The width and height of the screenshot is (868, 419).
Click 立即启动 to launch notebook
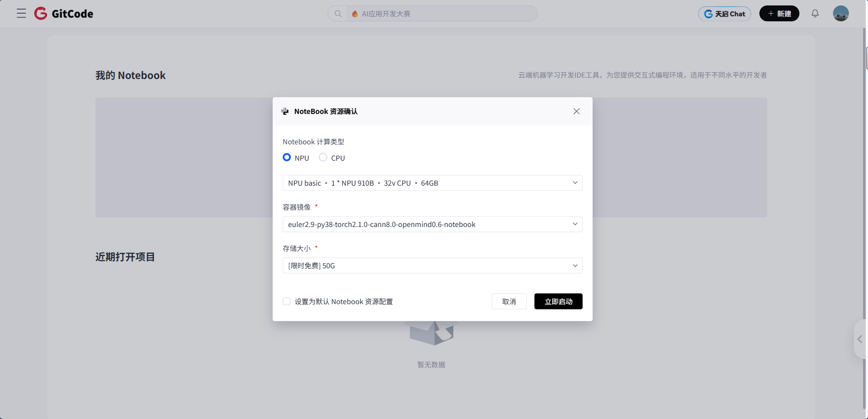click(x=558, y=301)
